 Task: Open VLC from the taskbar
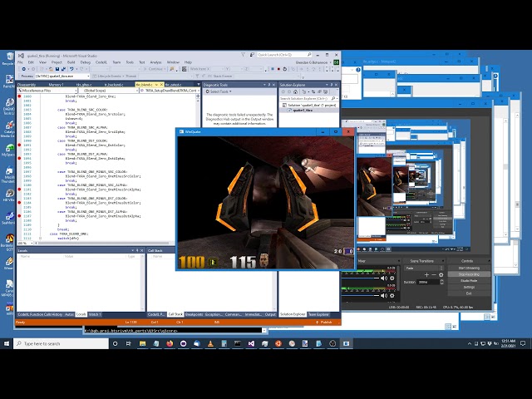point(210,343)
